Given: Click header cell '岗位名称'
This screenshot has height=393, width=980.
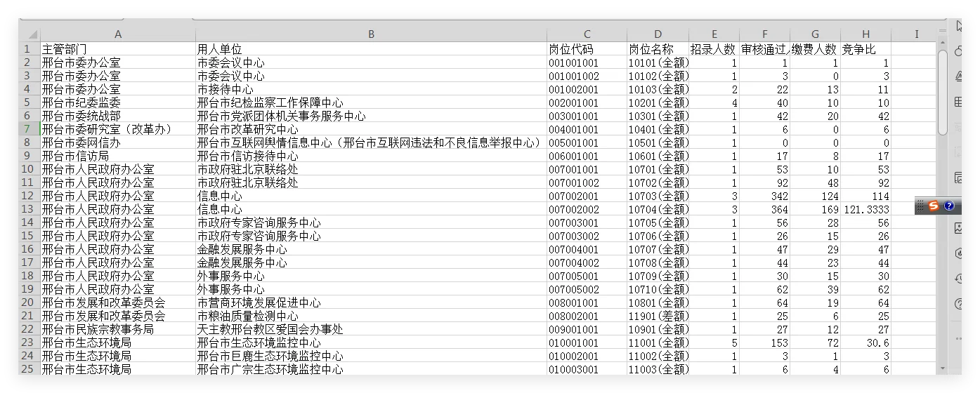Looking at the screenshot, I should pyautogui.click(x=658, y=49).
